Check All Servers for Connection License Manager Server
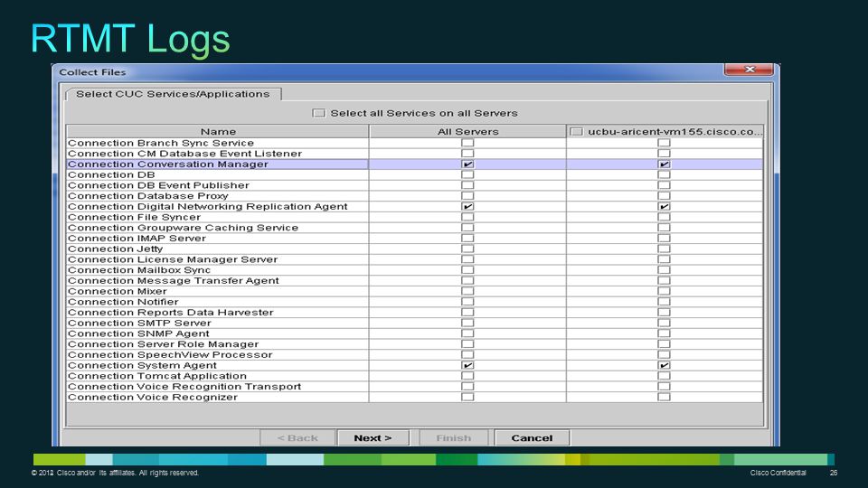 tap(467, 259)
